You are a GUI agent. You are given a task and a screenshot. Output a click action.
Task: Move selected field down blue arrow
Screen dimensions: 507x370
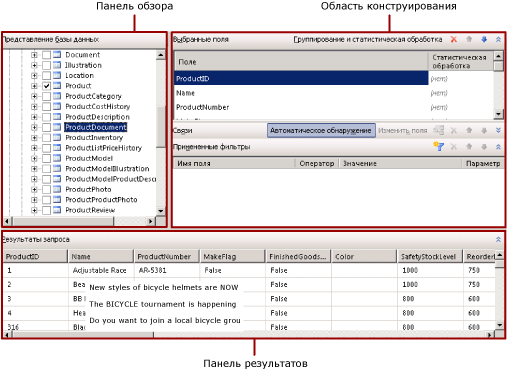tap(484, 39)
